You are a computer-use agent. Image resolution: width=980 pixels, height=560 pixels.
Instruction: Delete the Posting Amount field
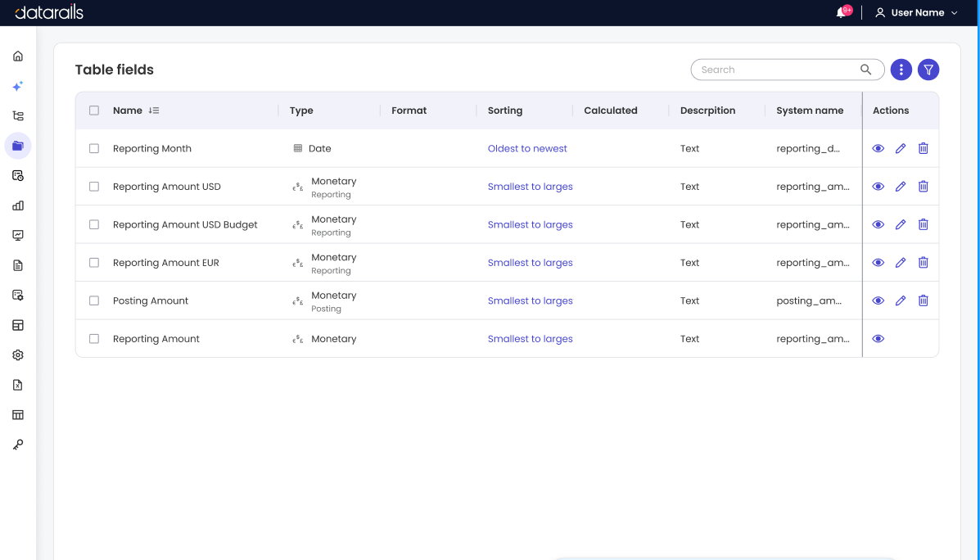coord(924,300)
